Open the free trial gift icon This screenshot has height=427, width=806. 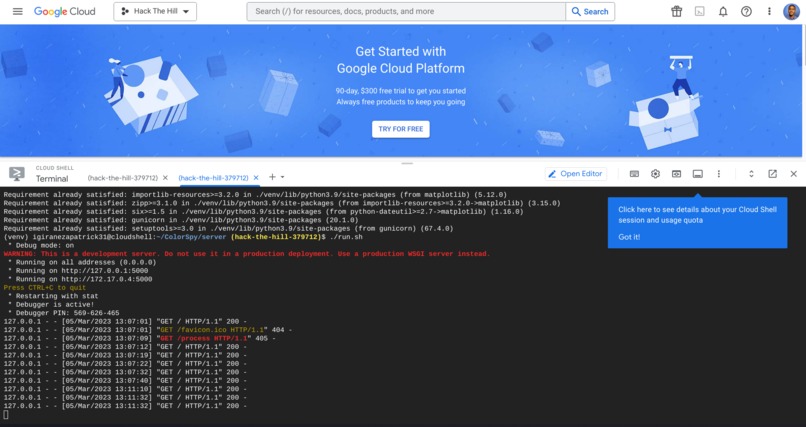point(676,11)
